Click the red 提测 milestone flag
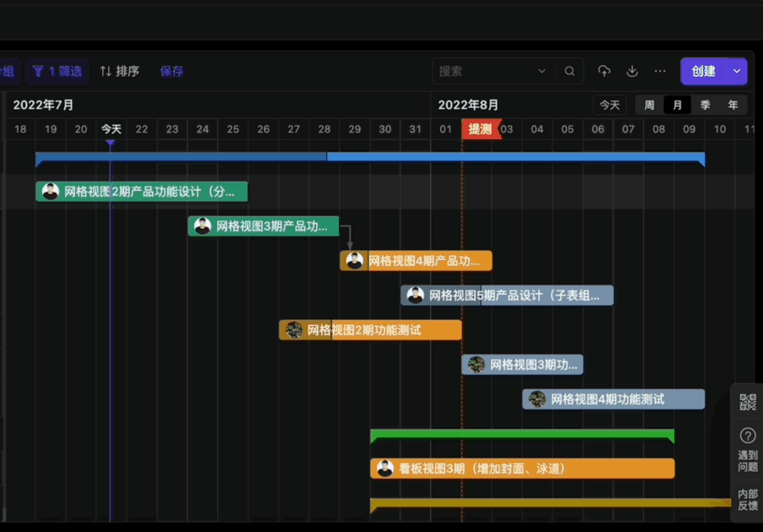The image size is (763, 532). click(x=481, y=129)
